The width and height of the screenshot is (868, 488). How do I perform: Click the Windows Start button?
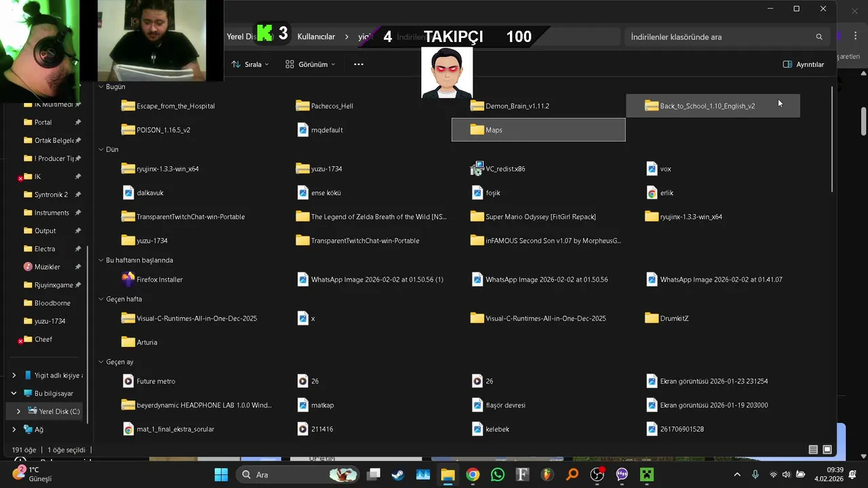click(x=221, y=474)
